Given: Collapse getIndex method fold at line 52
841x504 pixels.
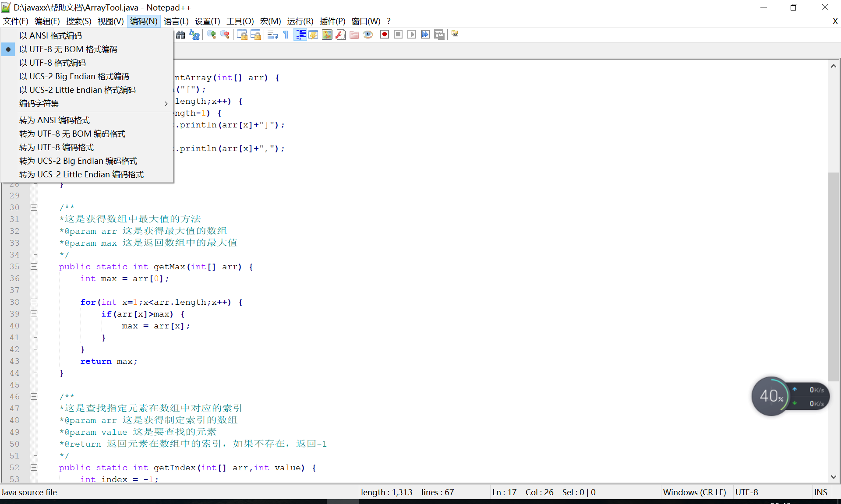Looking at the screenshot, I should 34,468.
